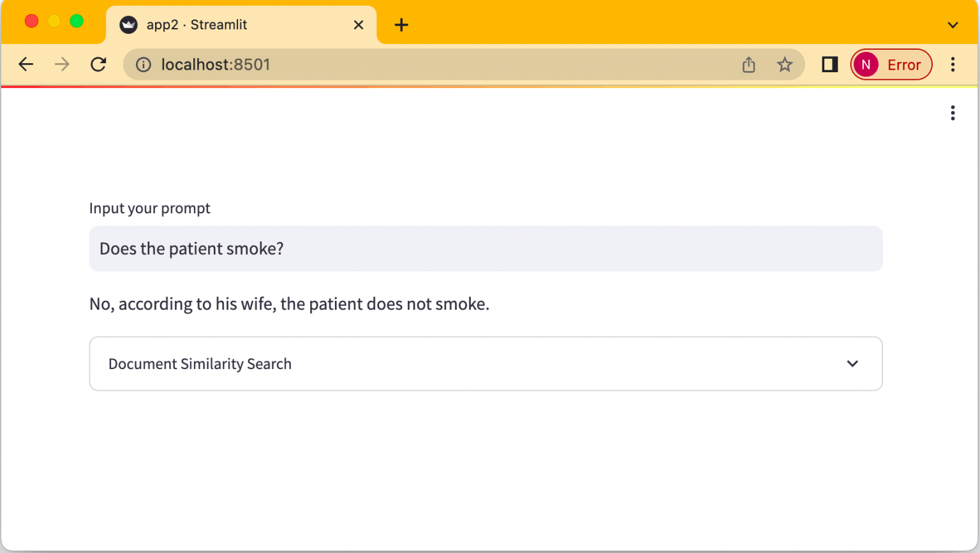
Task: Click the Document Similarity Search chevron
Action: pyautogui.click(x=852, y=364)
